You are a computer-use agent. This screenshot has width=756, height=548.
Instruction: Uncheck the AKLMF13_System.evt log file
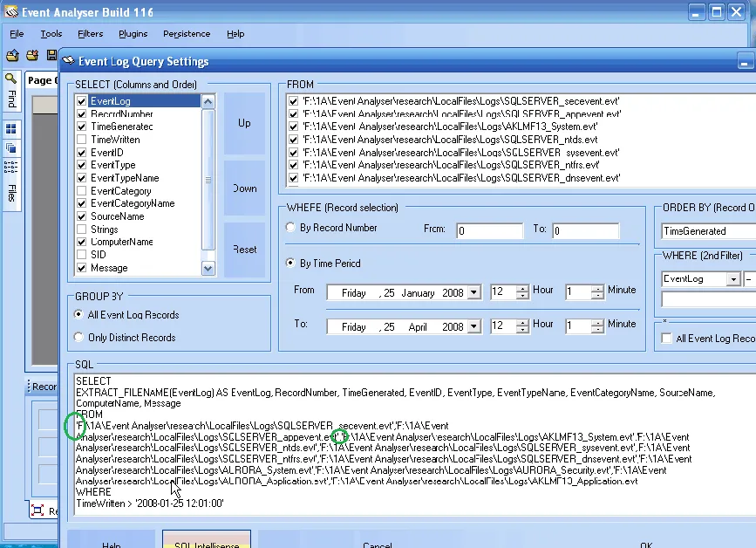[293, 127]
